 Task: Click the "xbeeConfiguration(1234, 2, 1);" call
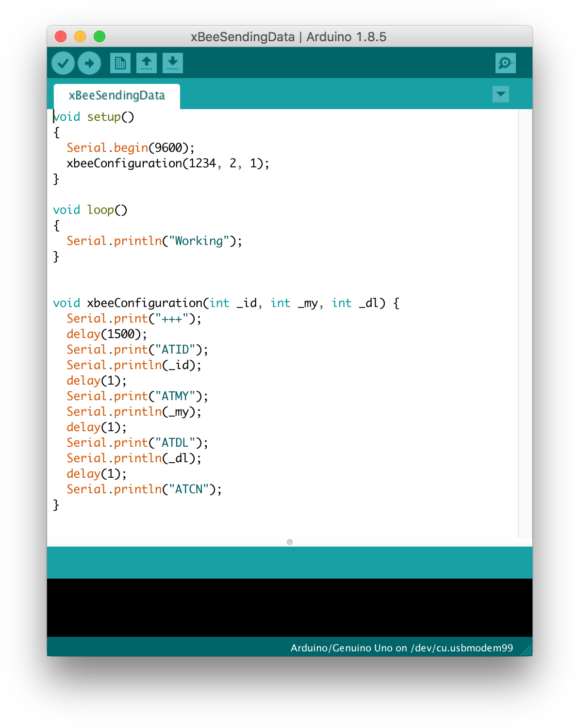(168, 163)
